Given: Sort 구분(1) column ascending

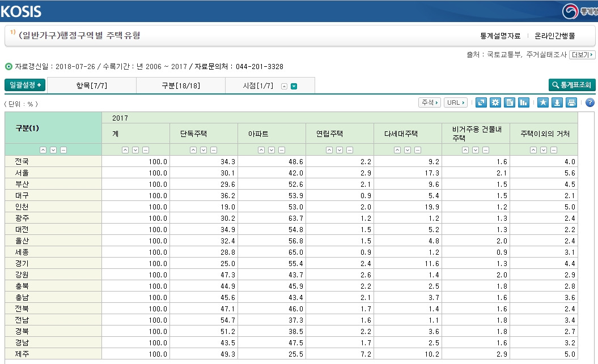Looking at the screenshot, I should tap(43, 150).
